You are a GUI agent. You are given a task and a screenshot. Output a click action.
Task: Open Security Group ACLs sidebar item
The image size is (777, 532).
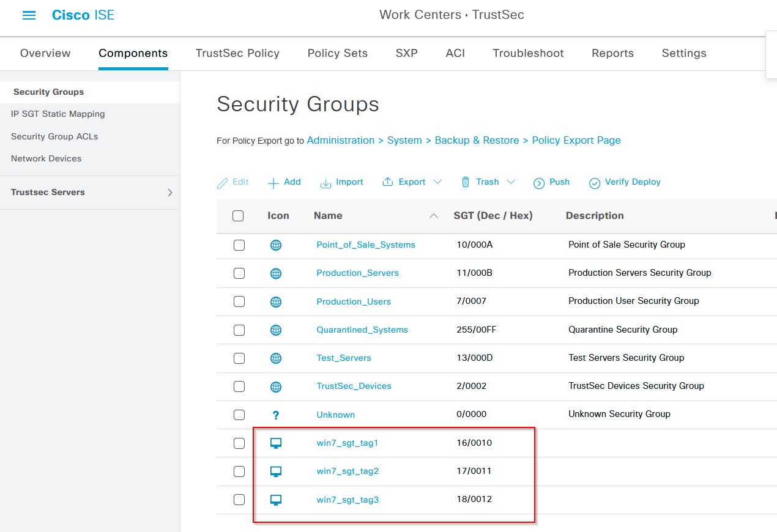[x=54, y=136]
